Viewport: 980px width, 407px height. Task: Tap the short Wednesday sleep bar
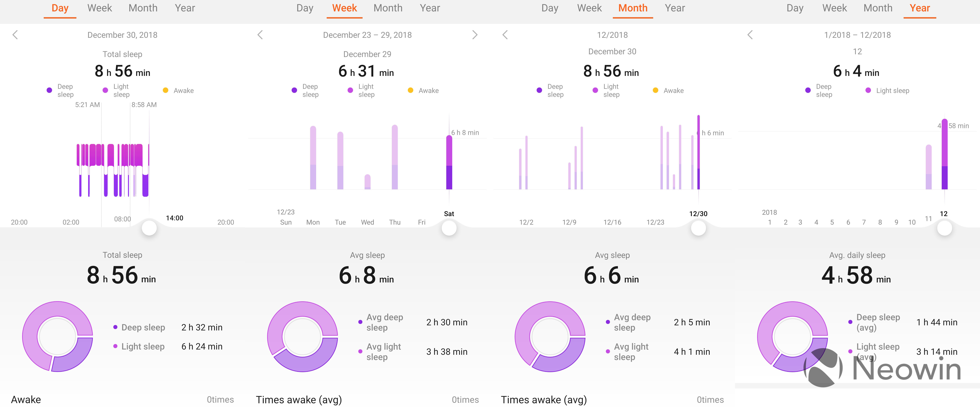point(367,182)
